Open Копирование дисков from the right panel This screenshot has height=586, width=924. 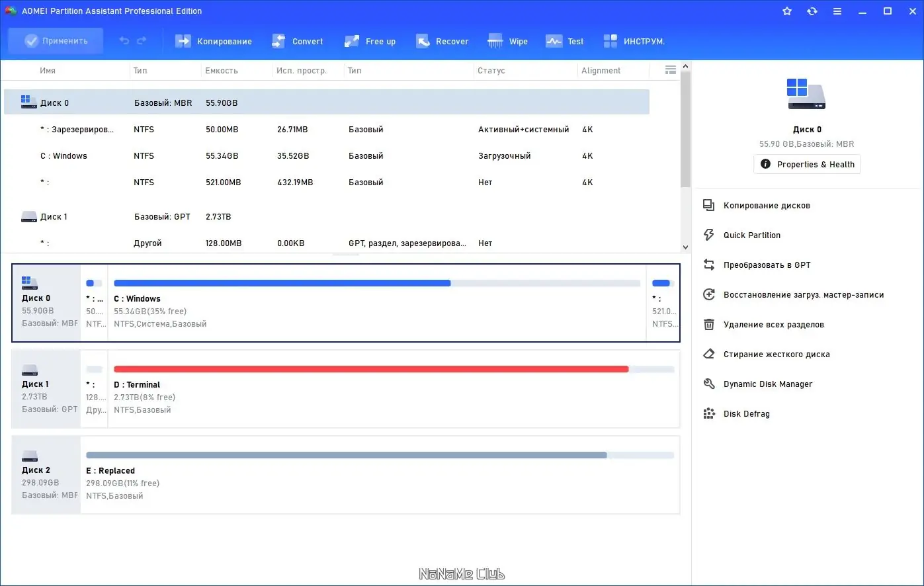coord(765,205)
